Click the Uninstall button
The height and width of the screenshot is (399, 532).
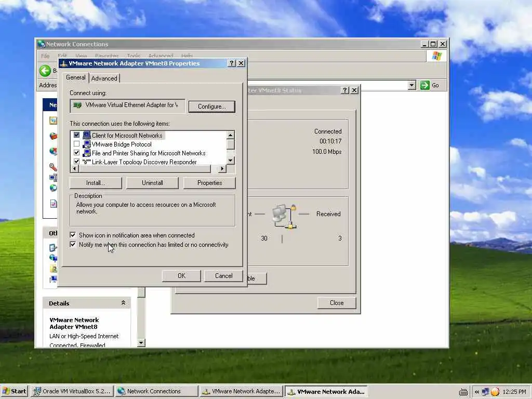[x=152, y=183]
